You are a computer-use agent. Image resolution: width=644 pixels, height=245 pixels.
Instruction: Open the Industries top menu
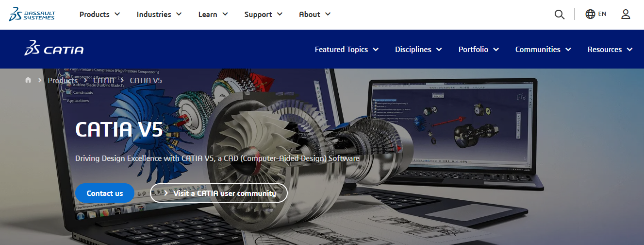(x=159, y=14)
